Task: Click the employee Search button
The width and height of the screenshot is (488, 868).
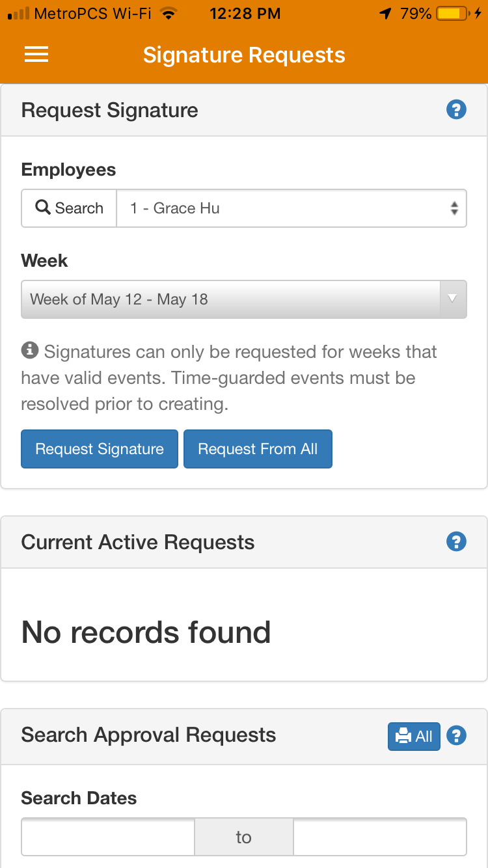Action: [x=70, y=208]
